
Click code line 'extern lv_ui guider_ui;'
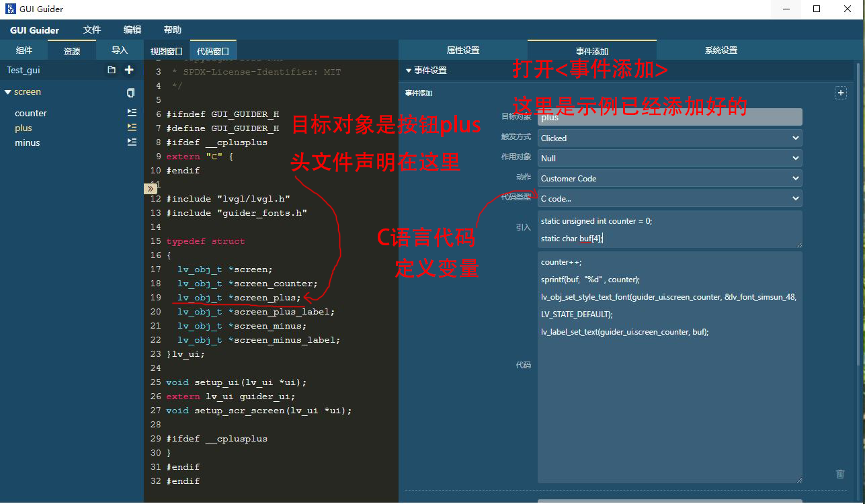tap(231, 396)
